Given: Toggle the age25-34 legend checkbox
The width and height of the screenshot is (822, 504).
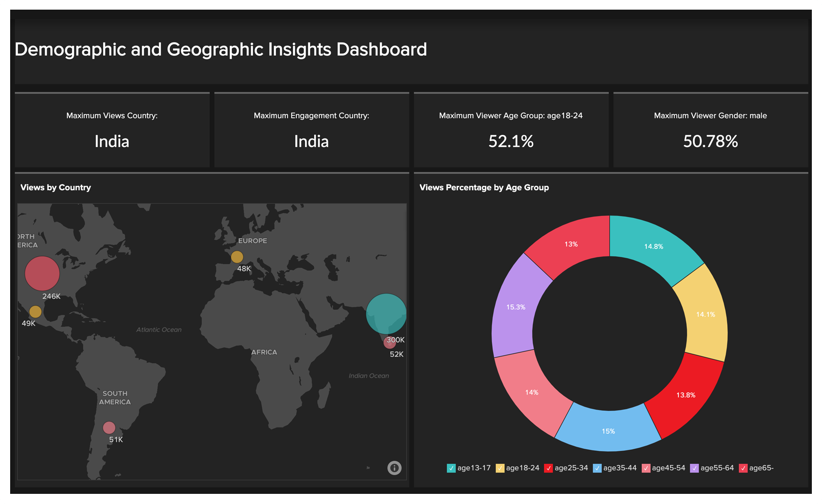Looking at the screenshot, I should click(549, 468).
